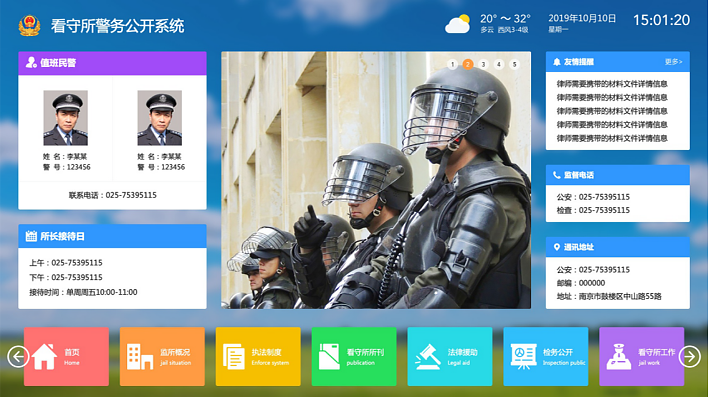Click the 检查：025-75395115 line
709x397 pixels.
[x=593, y=210]
